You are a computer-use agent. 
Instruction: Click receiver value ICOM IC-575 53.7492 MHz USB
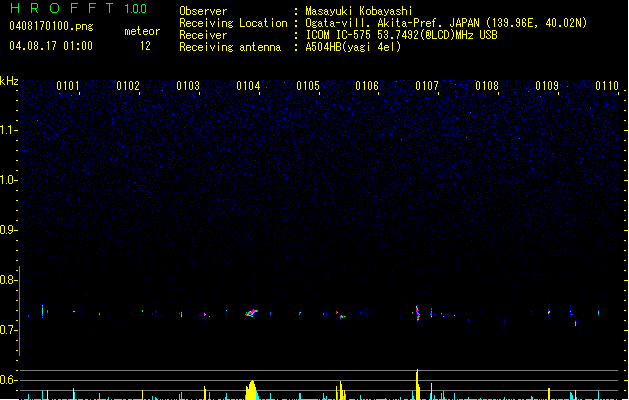(x=402, y=35)
